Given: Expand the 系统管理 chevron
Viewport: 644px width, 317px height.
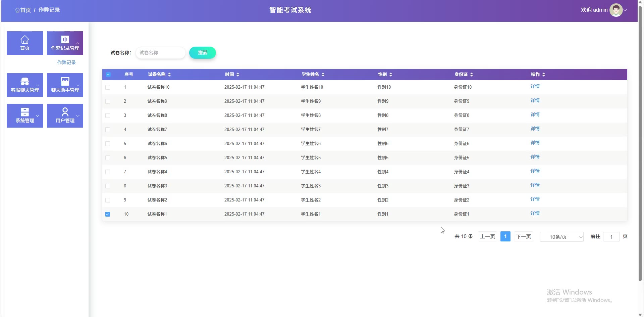Looking at the screenshot, I should click(x=38, y=116).
